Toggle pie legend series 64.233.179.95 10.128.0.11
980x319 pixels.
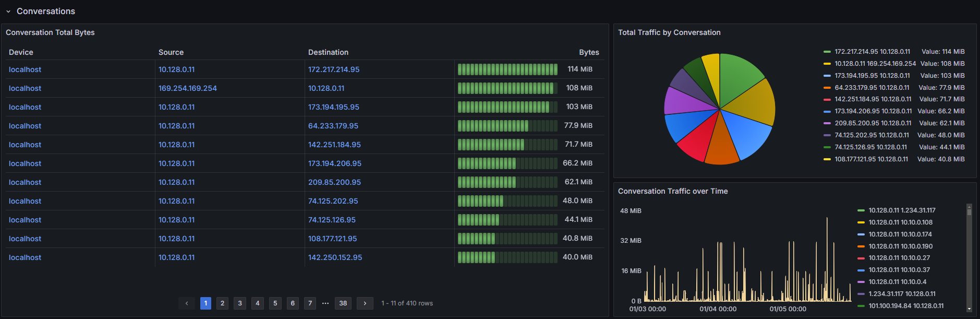[x=872, y=88]
